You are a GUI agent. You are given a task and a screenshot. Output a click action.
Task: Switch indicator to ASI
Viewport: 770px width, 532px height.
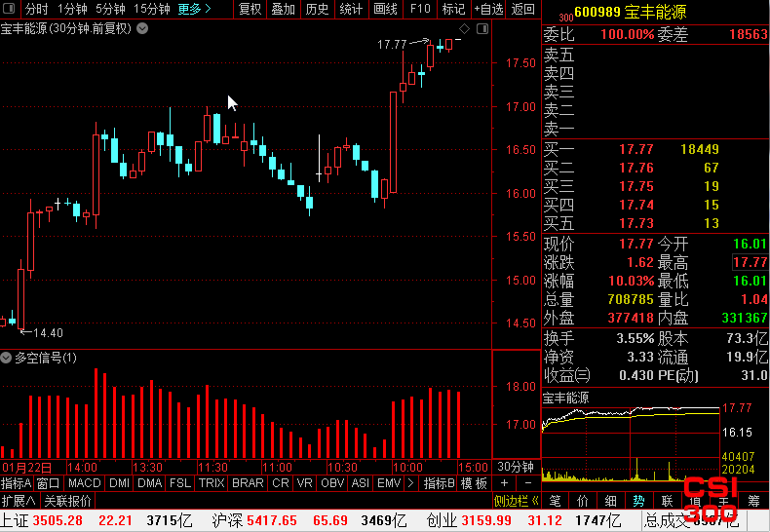[x=361, y=483]
